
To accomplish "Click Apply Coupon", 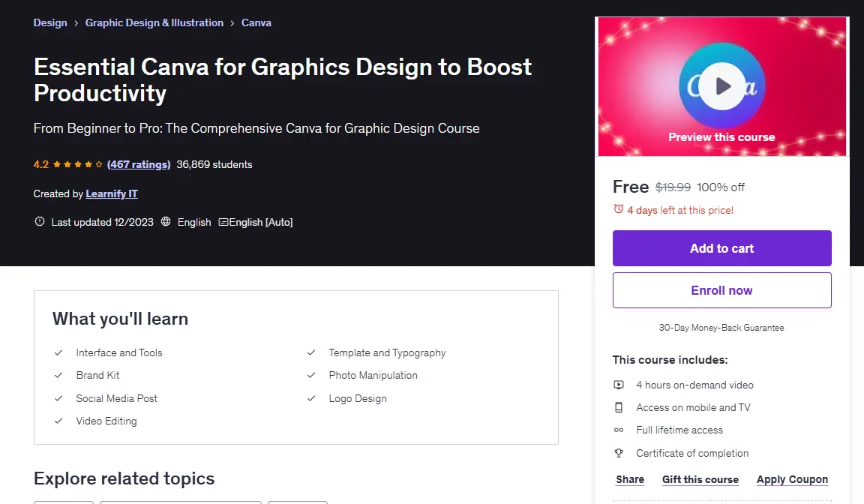I will (792, 479).
